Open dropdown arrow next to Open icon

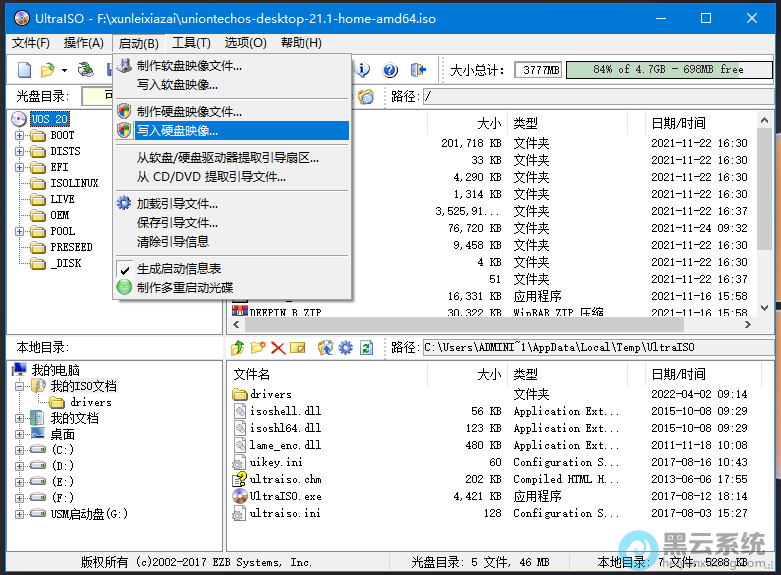(64, 71)
